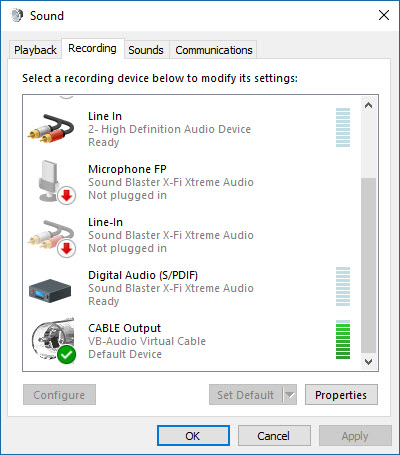Click the Digital Audio S/PDIF device icon
The height and width of the screenshot is (455, 400).
point(50,291)
